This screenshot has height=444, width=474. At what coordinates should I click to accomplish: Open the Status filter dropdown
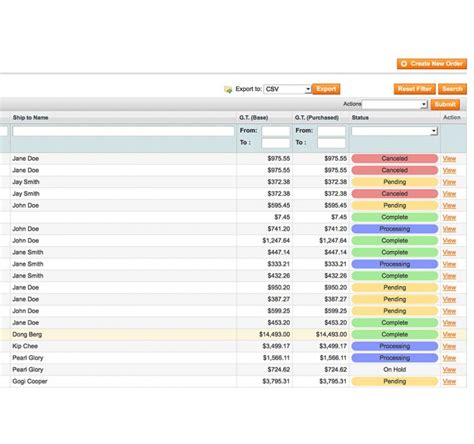395,131
